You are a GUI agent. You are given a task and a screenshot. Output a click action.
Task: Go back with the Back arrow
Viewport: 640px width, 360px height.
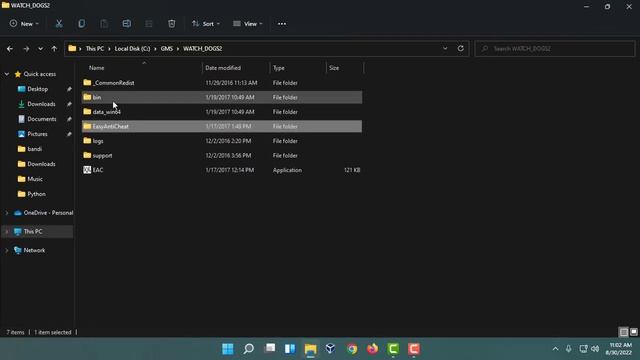pos(10,49)
